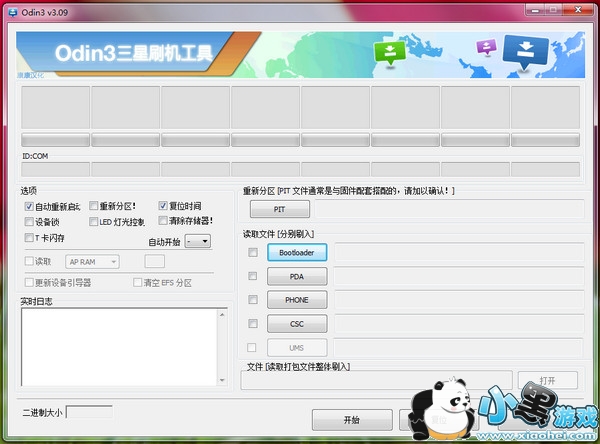Toggle the 自动重新启动 checkbox

click(29, 206)
